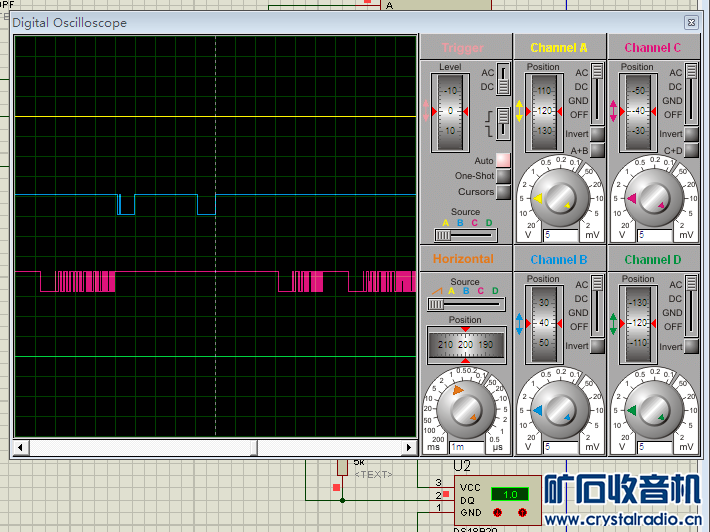Click the Horizontal timebase value field
The width and height of the screenshot is (710, 532).
pos(465,447)
